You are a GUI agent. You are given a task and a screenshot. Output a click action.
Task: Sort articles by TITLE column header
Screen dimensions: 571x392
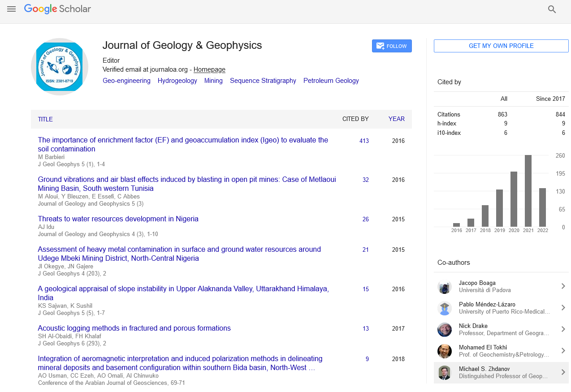(45, 119)
